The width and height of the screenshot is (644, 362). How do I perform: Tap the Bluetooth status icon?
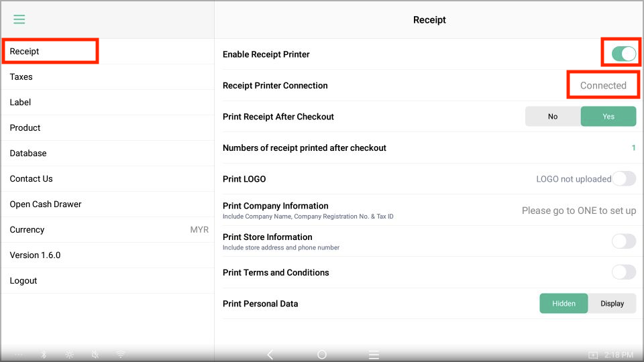click(44, 355)
